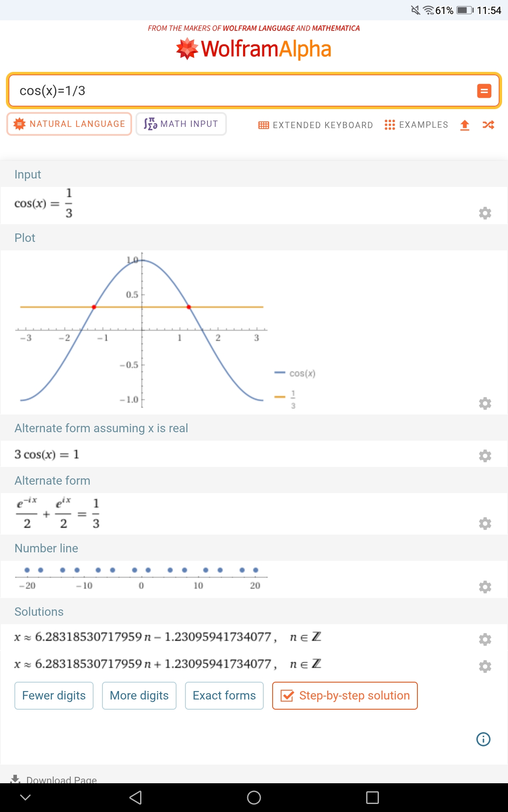
Task: Click the More digits button
Action: [139, 696]
